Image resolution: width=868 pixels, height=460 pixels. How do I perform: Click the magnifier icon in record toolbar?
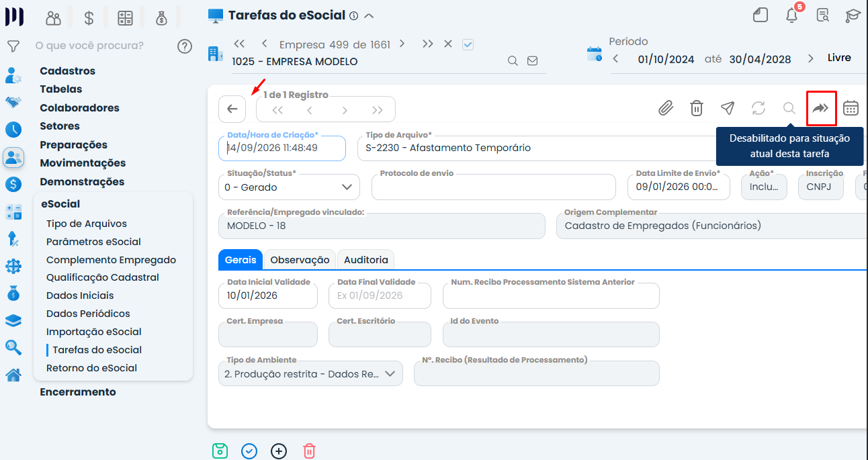(789, 108)
